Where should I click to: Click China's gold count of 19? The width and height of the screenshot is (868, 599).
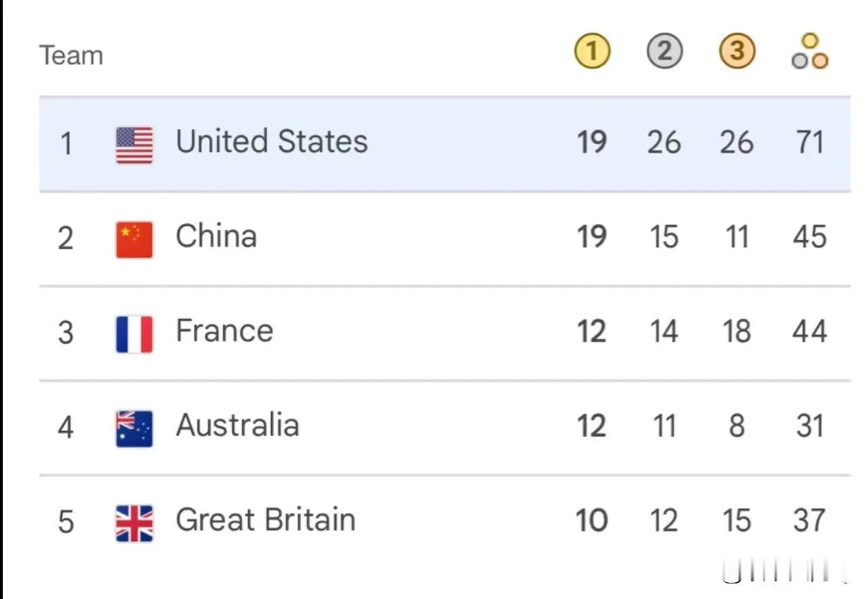tap(591, 237)
